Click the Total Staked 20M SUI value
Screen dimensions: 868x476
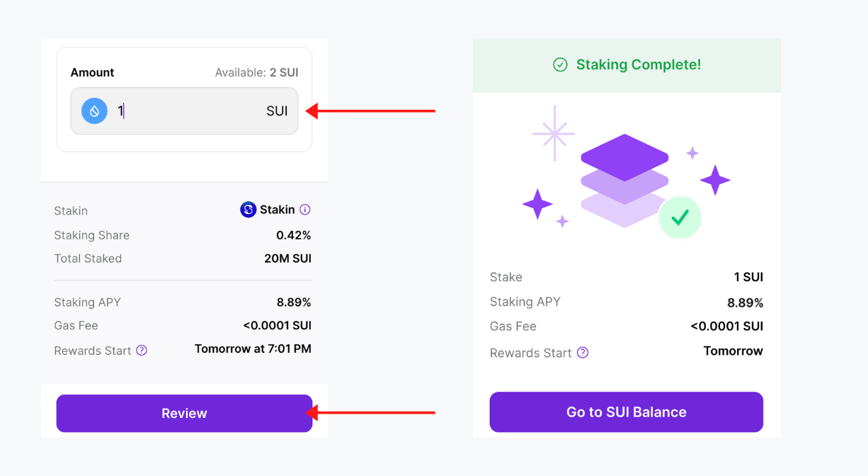pos(287,258)
